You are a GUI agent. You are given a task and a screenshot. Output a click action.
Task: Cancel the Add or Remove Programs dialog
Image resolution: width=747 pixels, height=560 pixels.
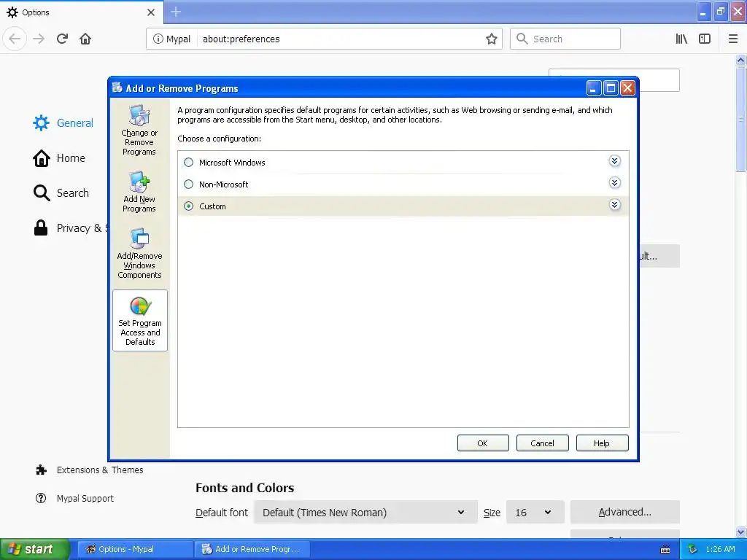coord(542,443)
